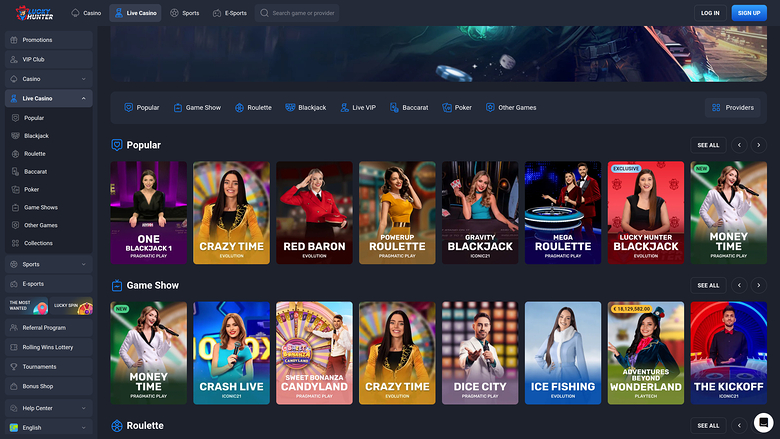Open Promotions in the sidebar
This screenshot has height=439, width=780.
click(49, 40)
